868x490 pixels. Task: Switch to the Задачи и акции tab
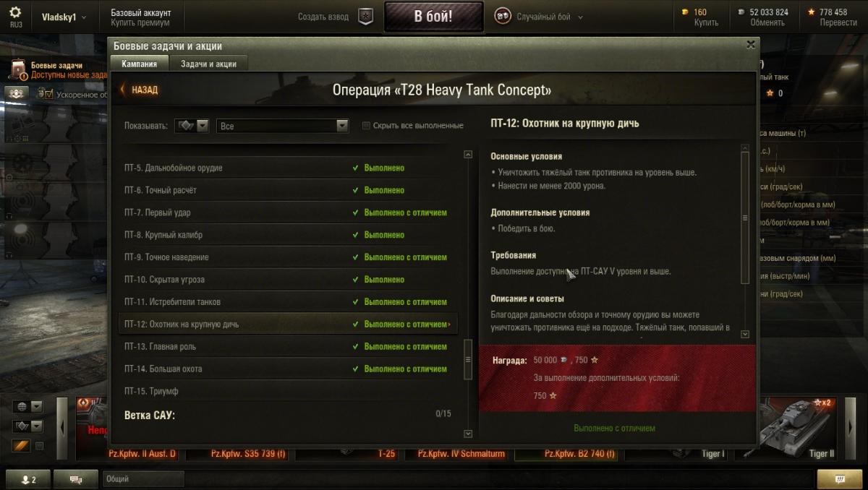(208, 64)
